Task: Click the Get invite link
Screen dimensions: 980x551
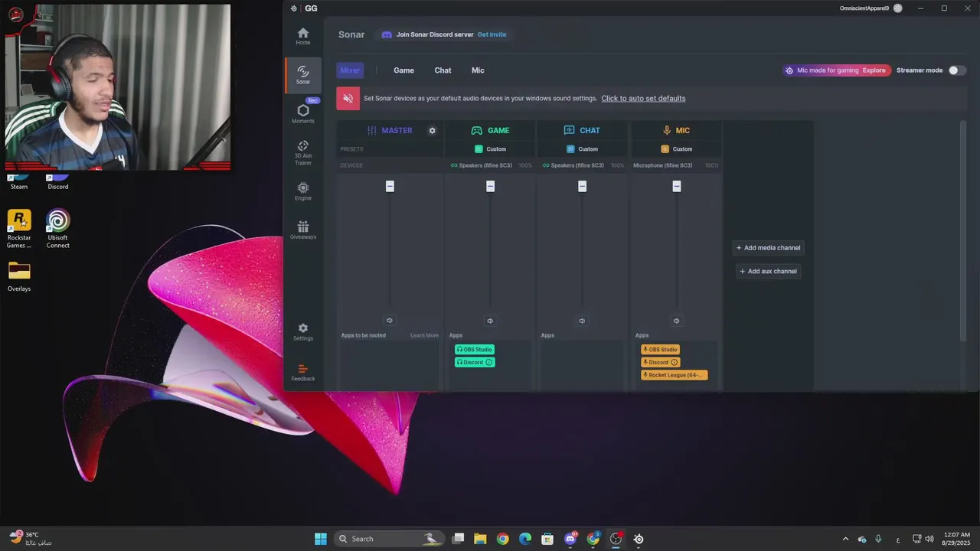Action: 492,34
